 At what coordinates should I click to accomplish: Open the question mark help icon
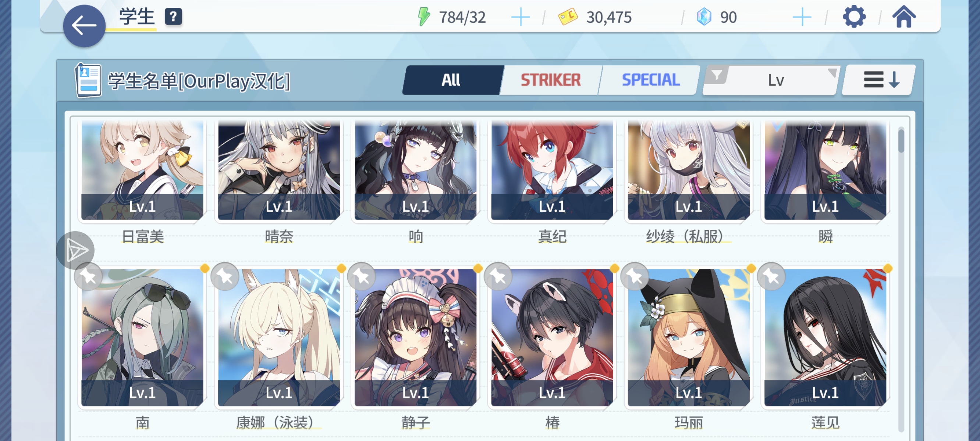[173, 17]
